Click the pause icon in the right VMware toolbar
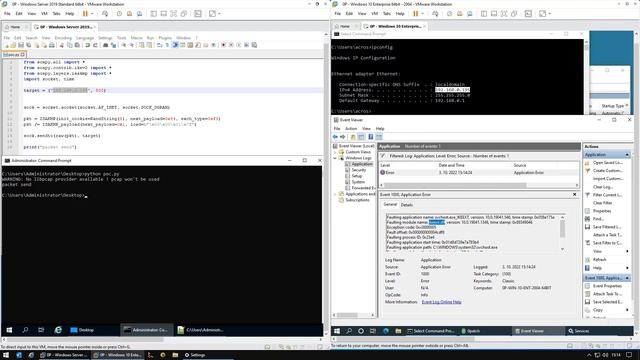The height and width of the screenshot is (360, 640). tap(416, 13)
